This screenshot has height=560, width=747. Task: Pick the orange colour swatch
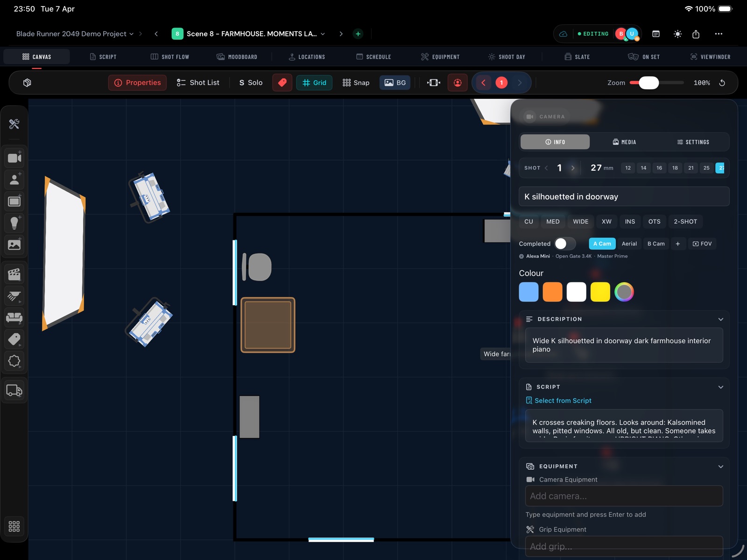[x=552, y=292]
